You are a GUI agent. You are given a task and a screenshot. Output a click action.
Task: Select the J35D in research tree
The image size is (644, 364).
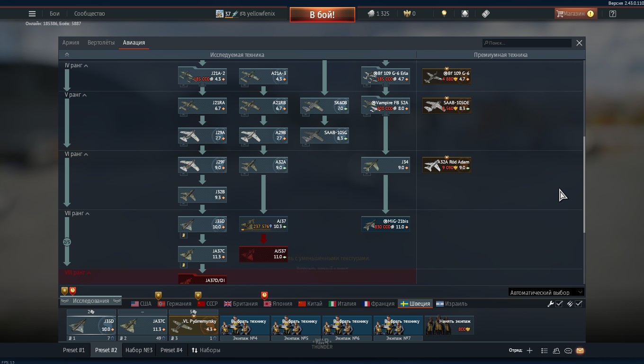(x=202, y=224)
